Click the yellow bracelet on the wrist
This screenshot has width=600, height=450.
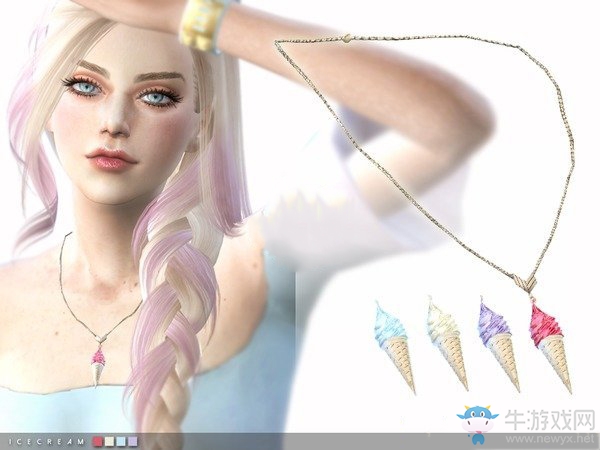point(200,28)
